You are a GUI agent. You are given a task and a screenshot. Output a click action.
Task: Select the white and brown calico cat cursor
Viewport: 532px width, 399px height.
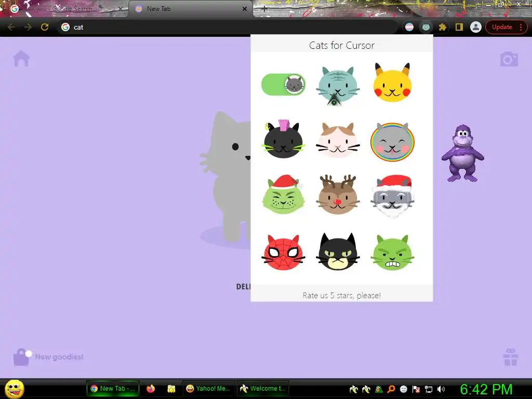pyautogui.click(x=338, y=140)
